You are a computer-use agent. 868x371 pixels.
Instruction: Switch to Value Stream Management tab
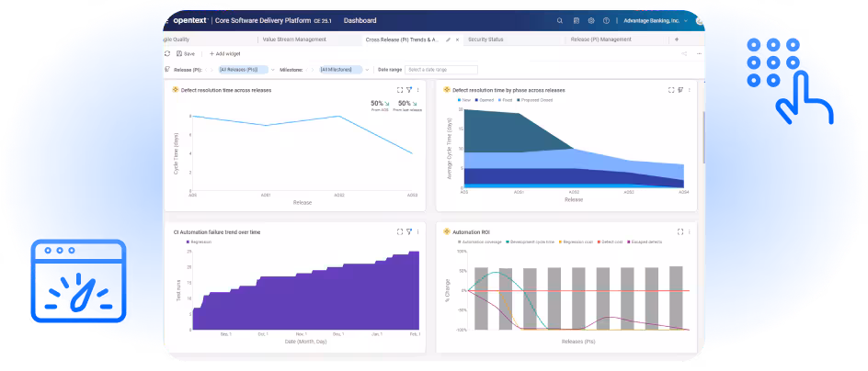(x=294, y=39)
